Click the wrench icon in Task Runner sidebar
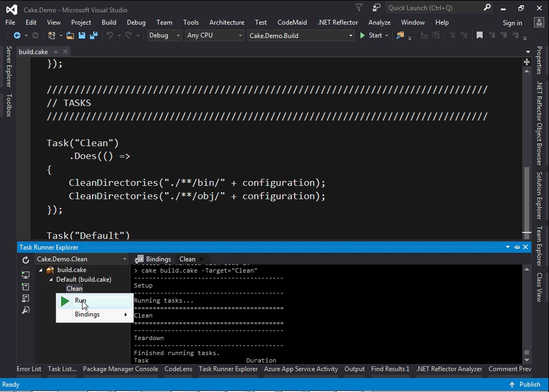549x392 pixels. [26, 310]
